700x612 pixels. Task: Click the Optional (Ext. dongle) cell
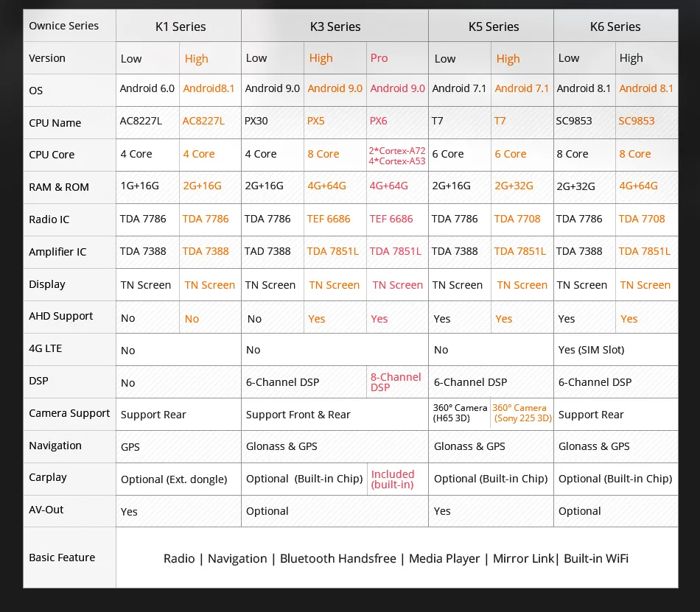(178, 479)
